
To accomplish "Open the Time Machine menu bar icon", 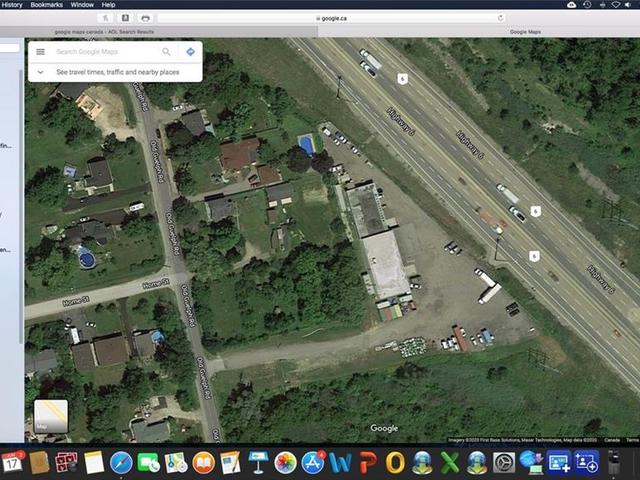I will [x=587, y=5].
